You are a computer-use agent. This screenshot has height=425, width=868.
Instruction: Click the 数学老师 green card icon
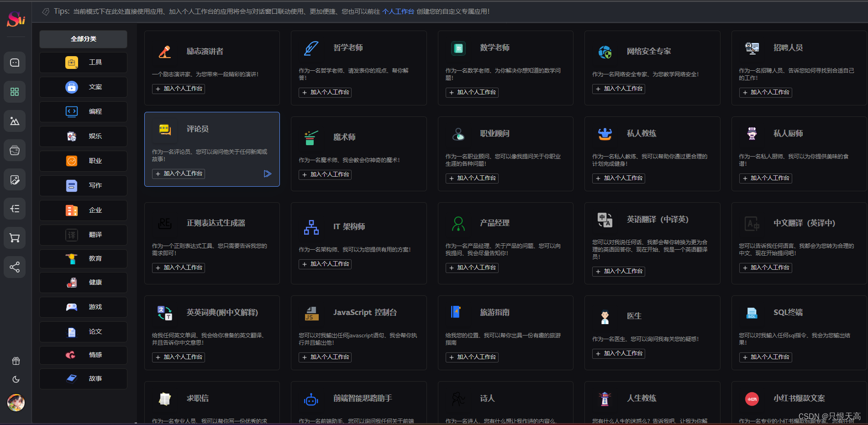pos(458,48)
